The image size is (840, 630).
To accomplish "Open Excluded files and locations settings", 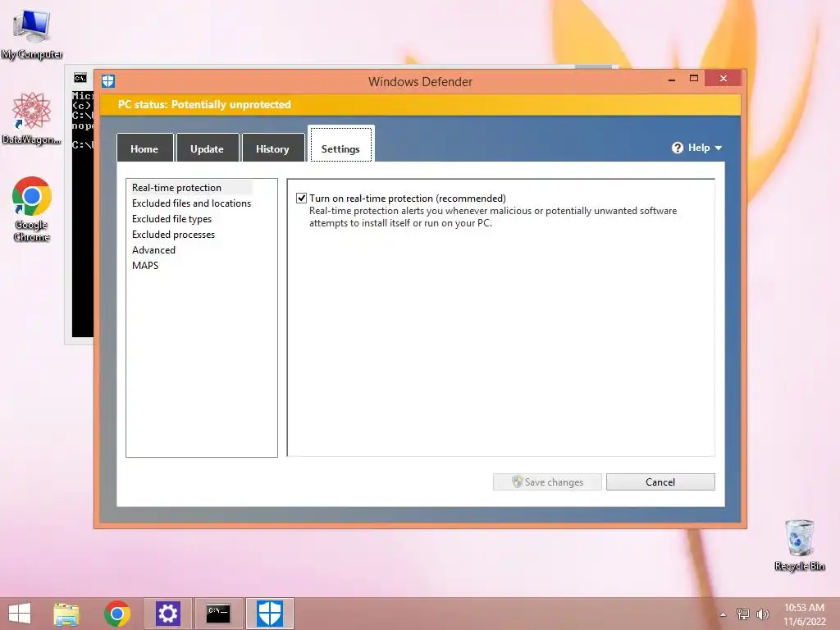I will [191, 203].
